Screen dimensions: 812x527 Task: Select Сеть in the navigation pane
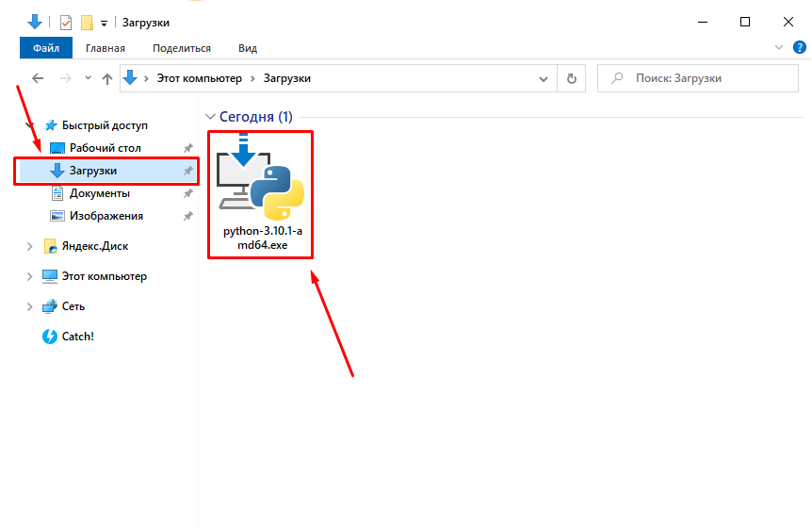click(73, 306)
